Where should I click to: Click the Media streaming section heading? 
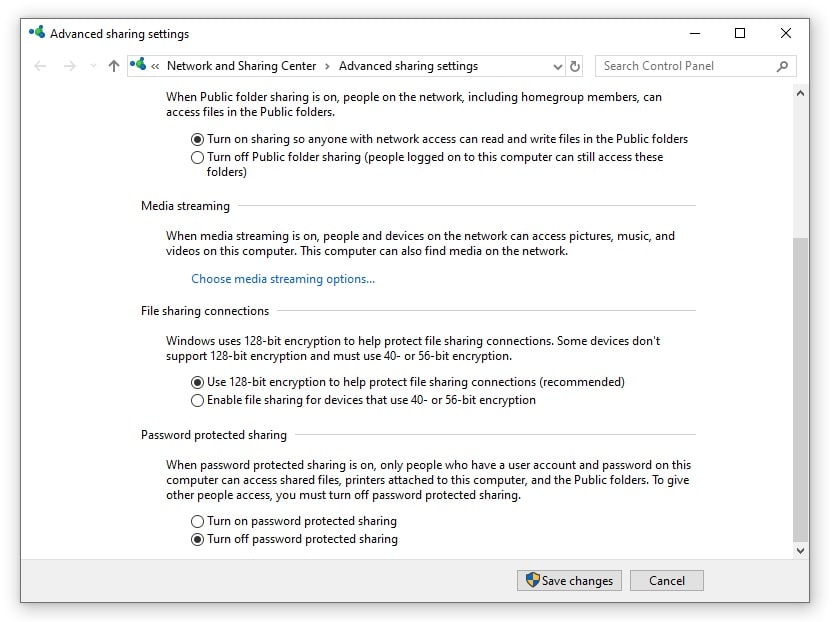(185, 206)
